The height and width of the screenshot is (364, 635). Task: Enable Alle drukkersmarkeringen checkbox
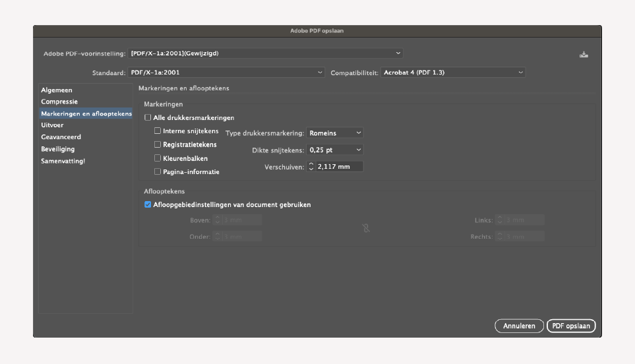148,118
